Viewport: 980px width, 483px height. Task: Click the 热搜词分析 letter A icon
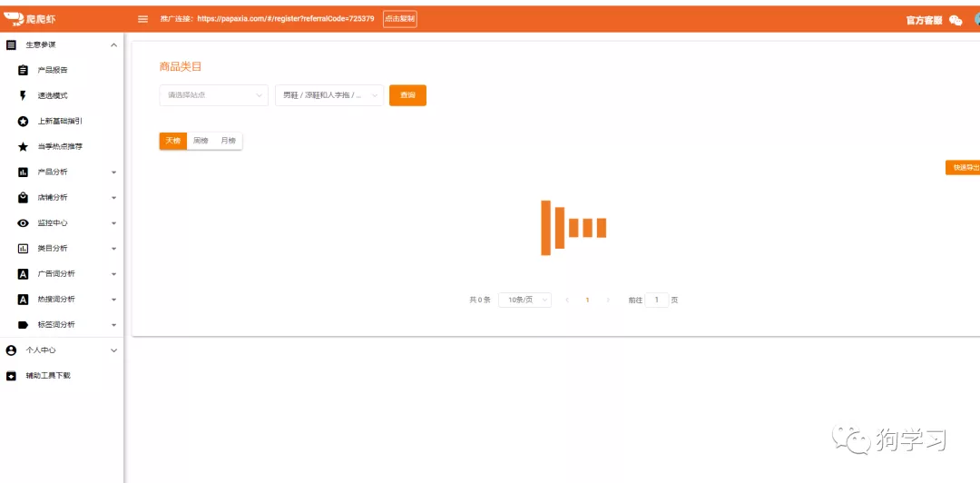coord(23,300)
